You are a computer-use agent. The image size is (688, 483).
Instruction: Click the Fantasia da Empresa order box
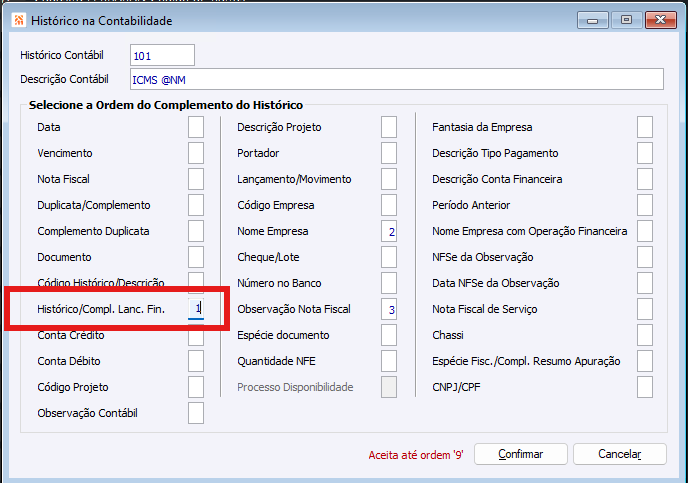click(x=645, y=127)
